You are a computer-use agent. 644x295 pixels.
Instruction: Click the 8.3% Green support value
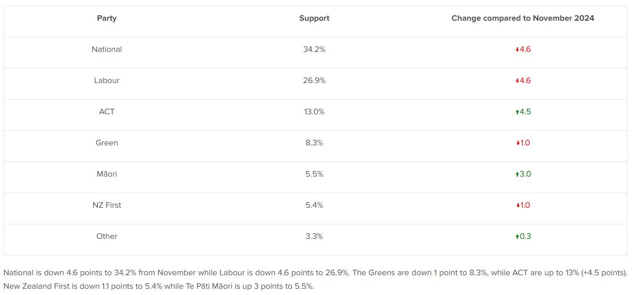point(314,143)
